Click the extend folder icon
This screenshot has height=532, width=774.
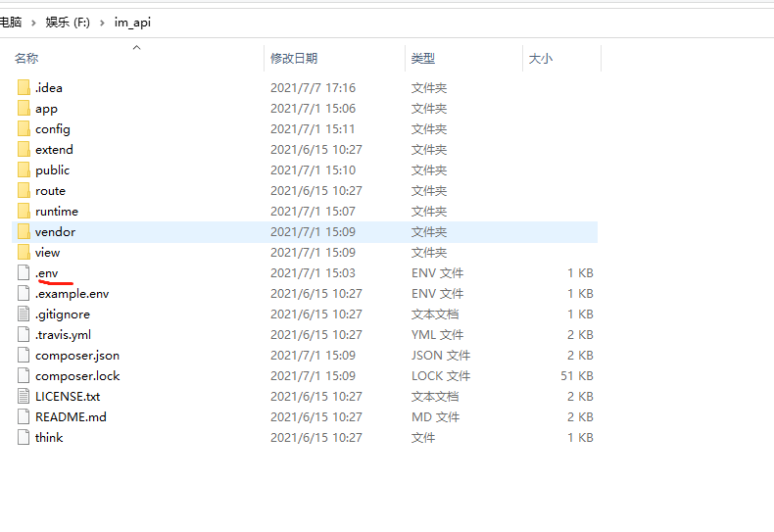[x=24, y=150]
